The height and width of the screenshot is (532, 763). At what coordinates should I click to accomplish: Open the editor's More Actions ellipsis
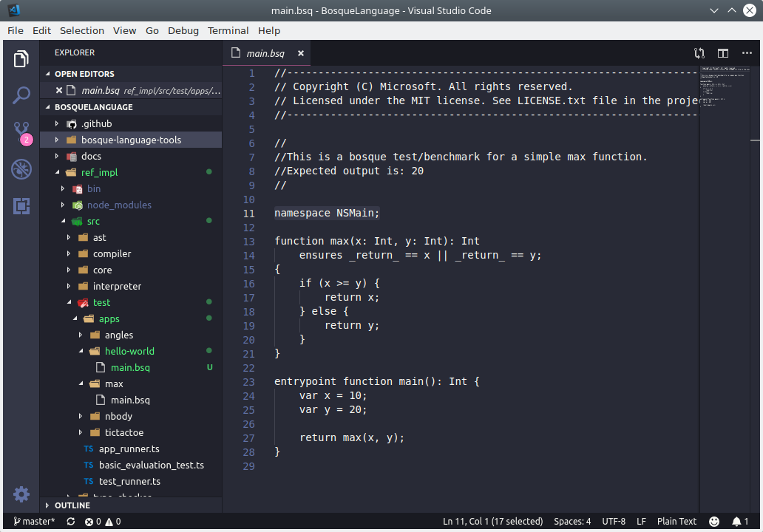(748, 53)
